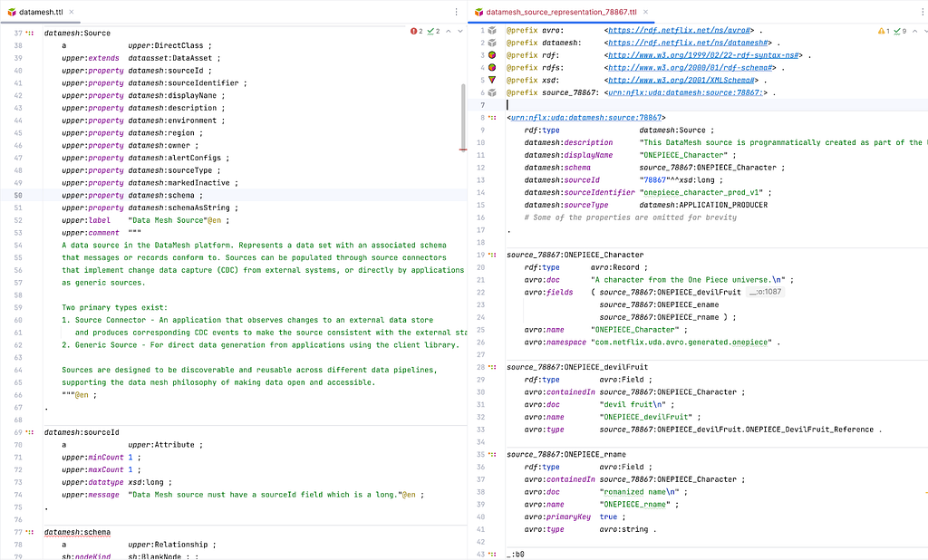Click the gutter marker beside datamesh:Source line 37
The width and height of the screenshot is (928, 560).
coord(30,34)
